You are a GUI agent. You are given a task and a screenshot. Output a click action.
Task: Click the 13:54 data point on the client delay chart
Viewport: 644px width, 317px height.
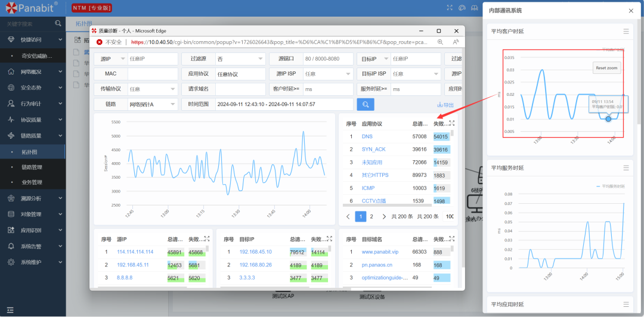[608, 119]
